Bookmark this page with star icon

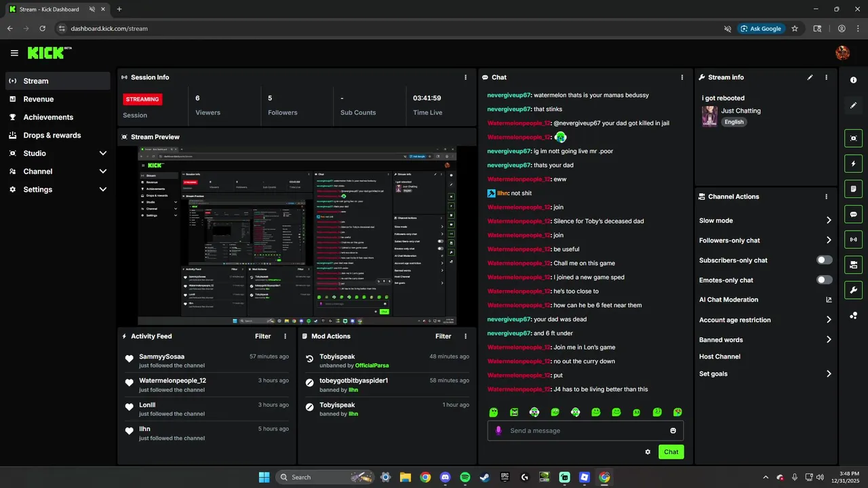point(795,28)
